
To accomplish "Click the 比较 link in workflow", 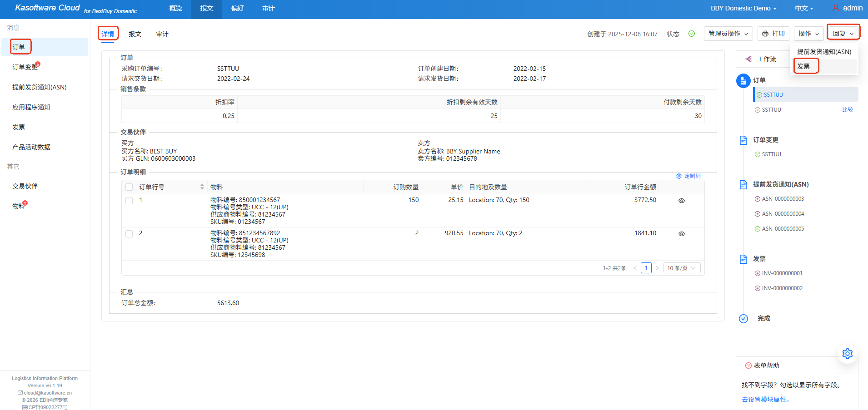I will point(847,110).
